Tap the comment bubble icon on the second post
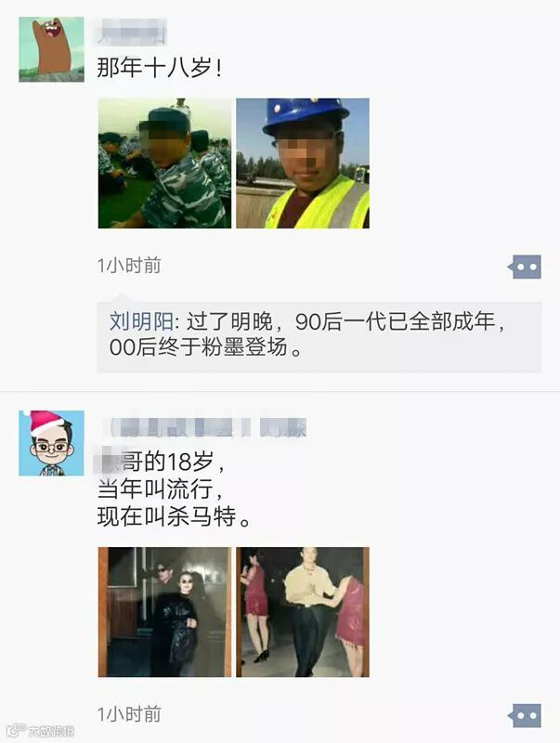560x743 pixels. [525, 715]
